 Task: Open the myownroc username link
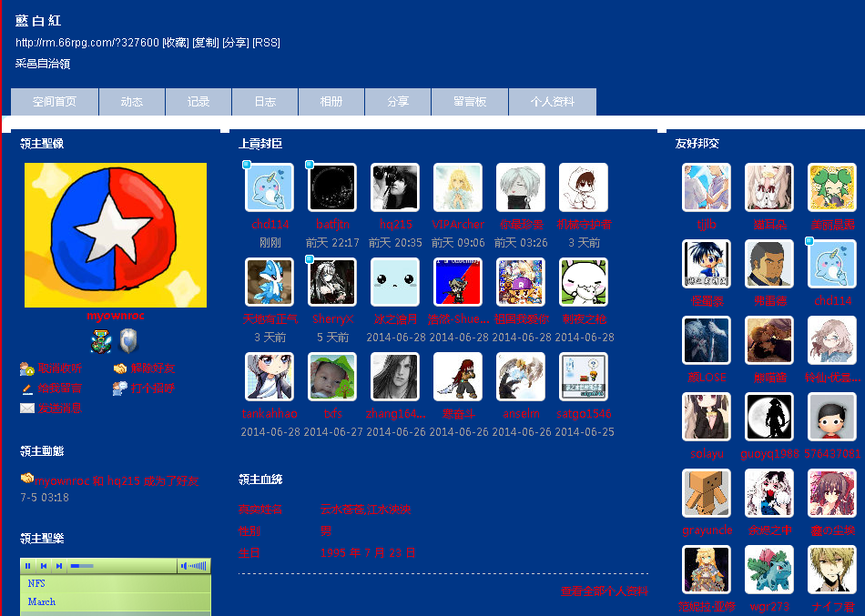116,316
